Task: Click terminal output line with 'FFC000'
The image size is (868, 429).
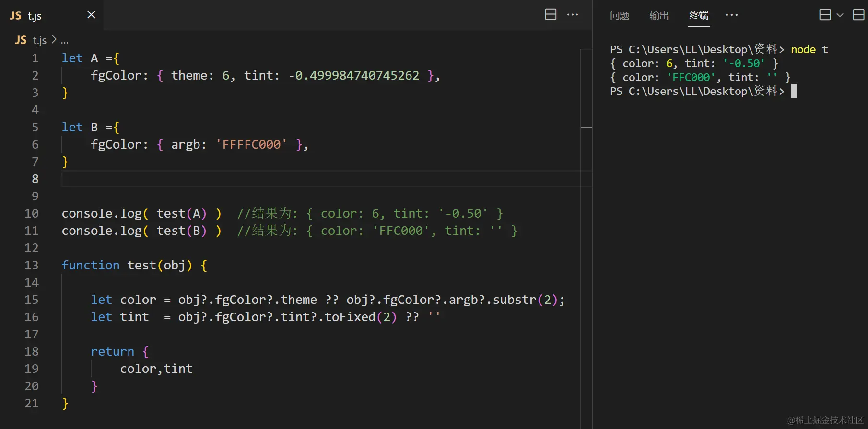Action: [x=700, y=77]
